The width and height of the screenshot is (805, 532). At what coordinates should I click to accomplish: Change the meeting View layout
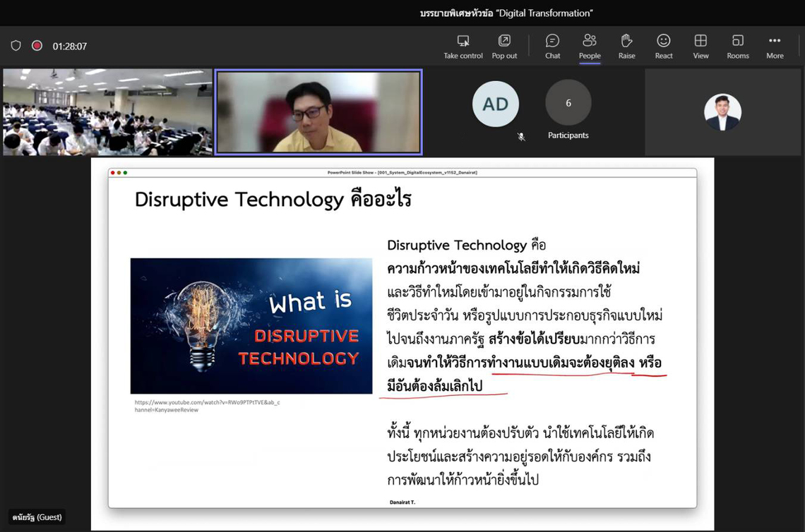(x=700, y=46)
